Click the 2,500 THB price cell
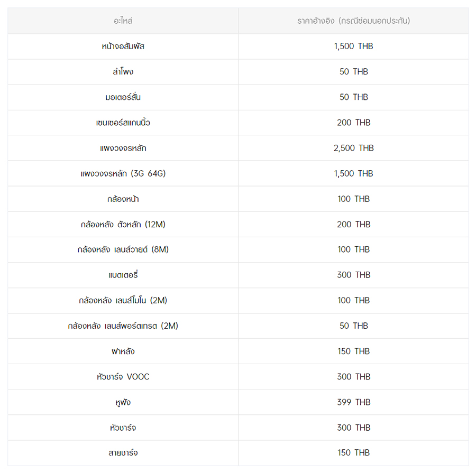The height and width of the screenshot is (473, 476). [x=353, y=148]
